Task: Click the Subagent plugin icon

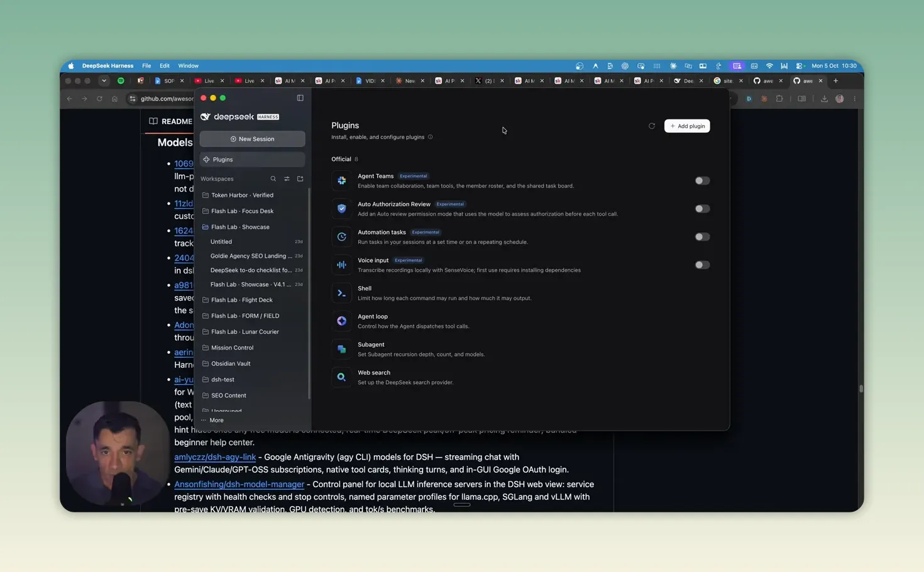Action: coord(341,349)
